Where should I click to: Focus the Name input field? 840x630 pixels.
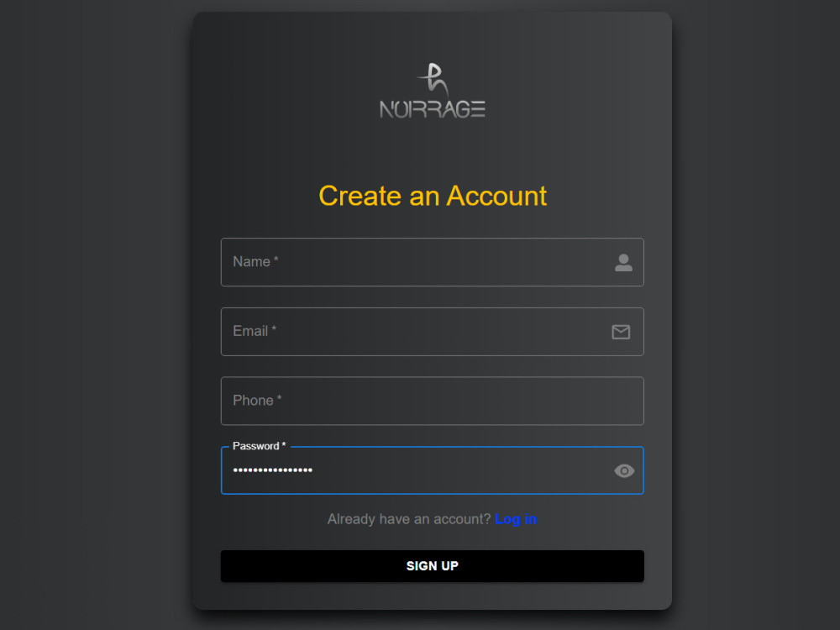[x=433, y=262]
